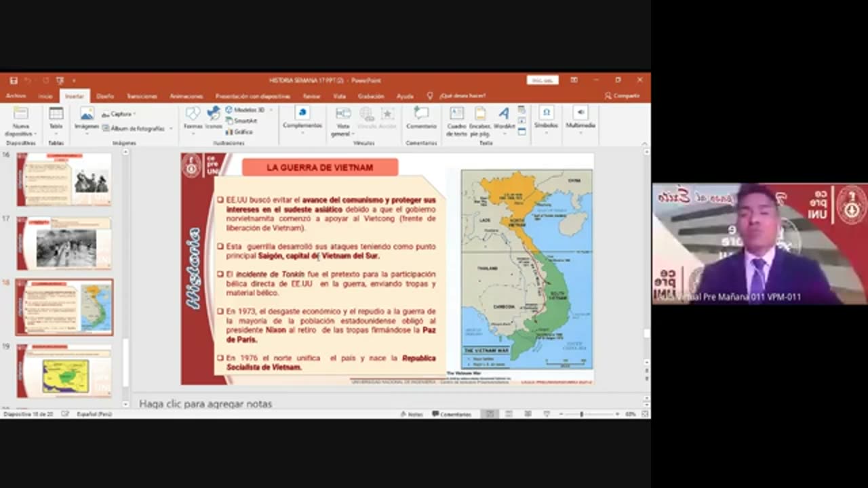Click the Undo arrow in quick access toolbar
This screenshot has width=868, height=488.
click(29, 80)
